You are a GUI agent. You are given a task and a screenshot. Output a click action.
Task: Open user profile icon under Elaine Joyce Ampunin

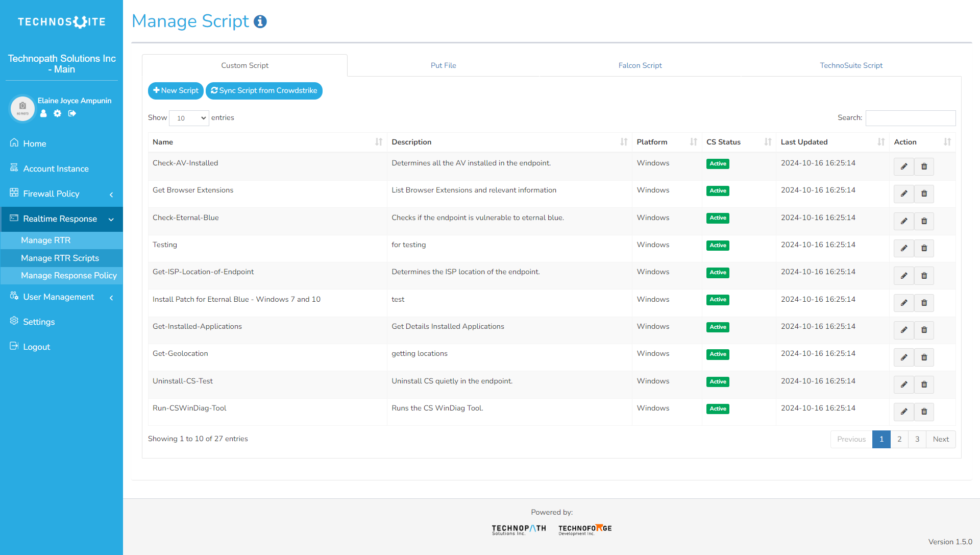click(x=43, y=113)
